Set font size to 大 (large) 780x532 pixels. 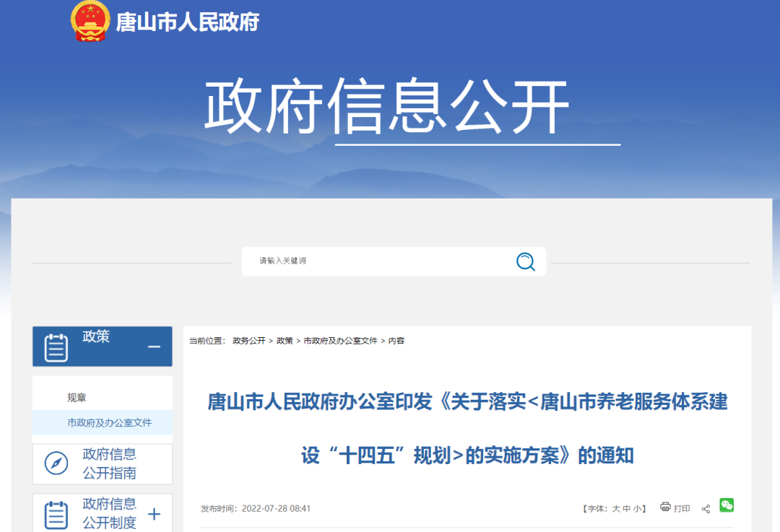tap(616, 509)
